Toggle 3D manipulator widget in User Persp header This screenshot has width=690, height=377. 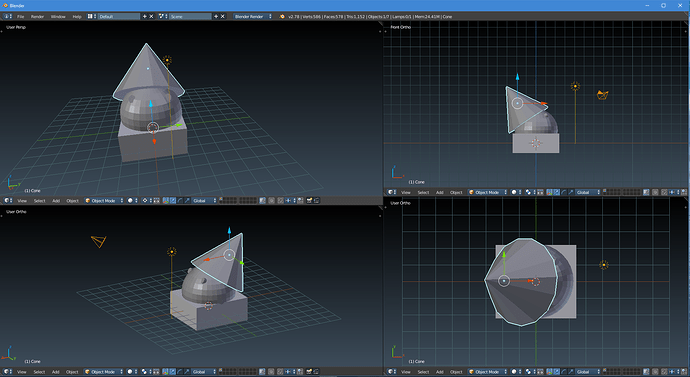pos(166,201)
